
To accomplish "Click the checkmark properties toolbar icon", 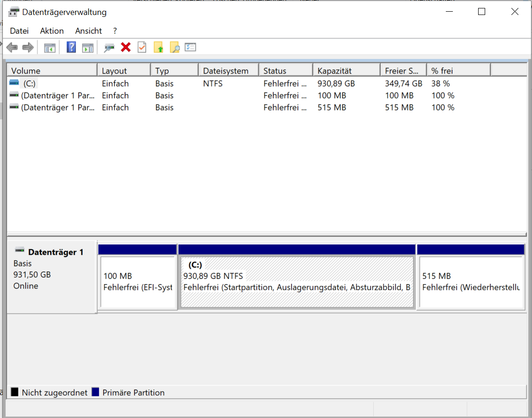I will tap(142, 47).
